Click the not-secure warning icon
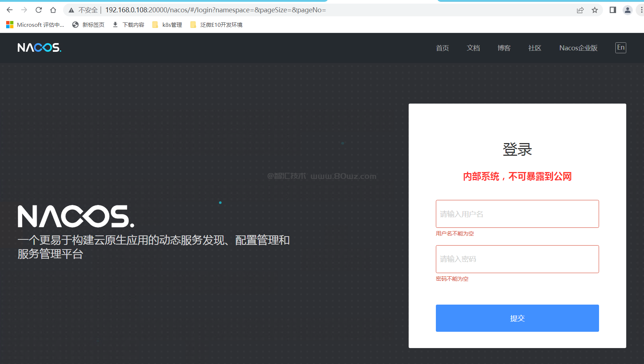The width and height of the screenshot is (644, 364). coord(71,10)
